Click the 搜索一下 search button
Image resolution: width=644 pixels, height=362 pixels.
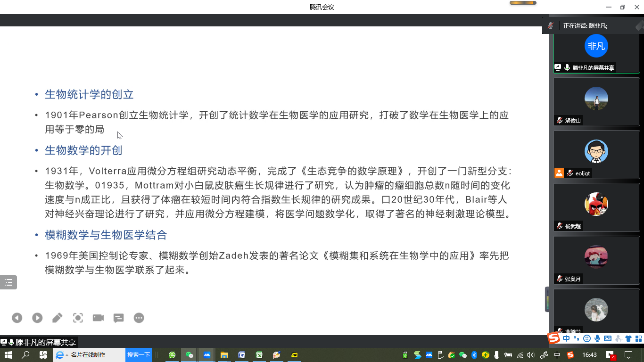coord(139,355)
